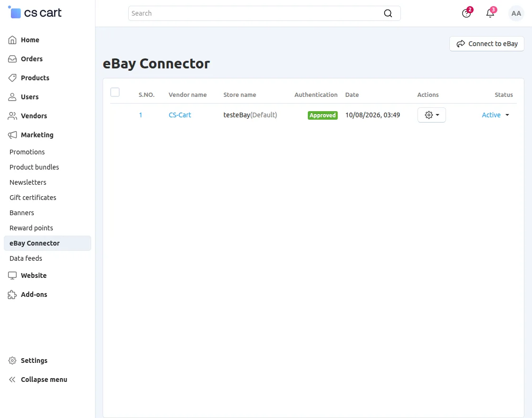The height and width of the screenshot is (418, 532).
Task: Go to Reward points
Action: 31,228
